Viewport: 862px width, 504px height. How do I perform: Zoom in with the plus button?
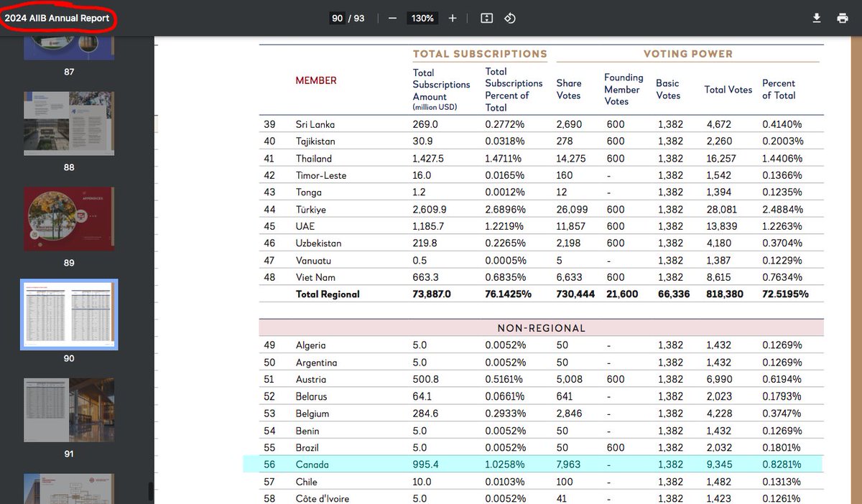(x=453, y=18)
